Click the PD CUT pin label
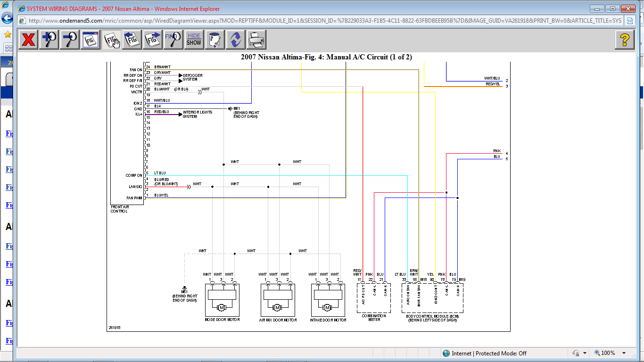 click(x=136, y=86)
